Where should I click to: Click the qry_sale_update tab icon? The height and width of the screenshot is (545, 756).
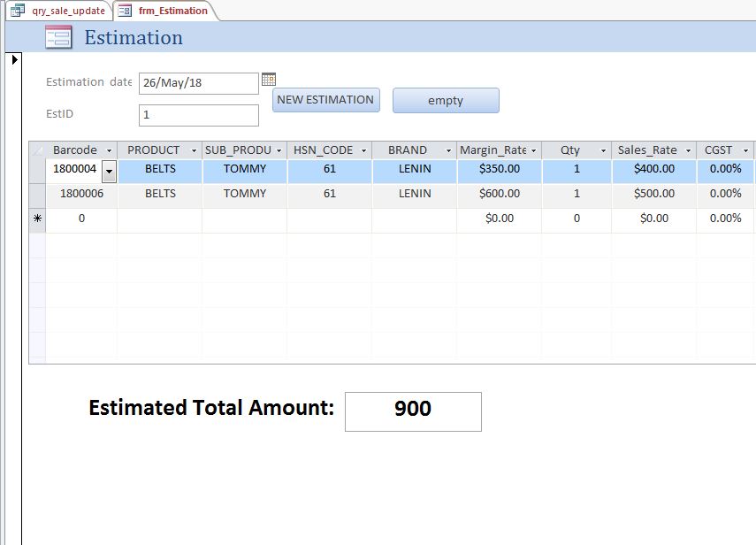click(x=18, y=11)
